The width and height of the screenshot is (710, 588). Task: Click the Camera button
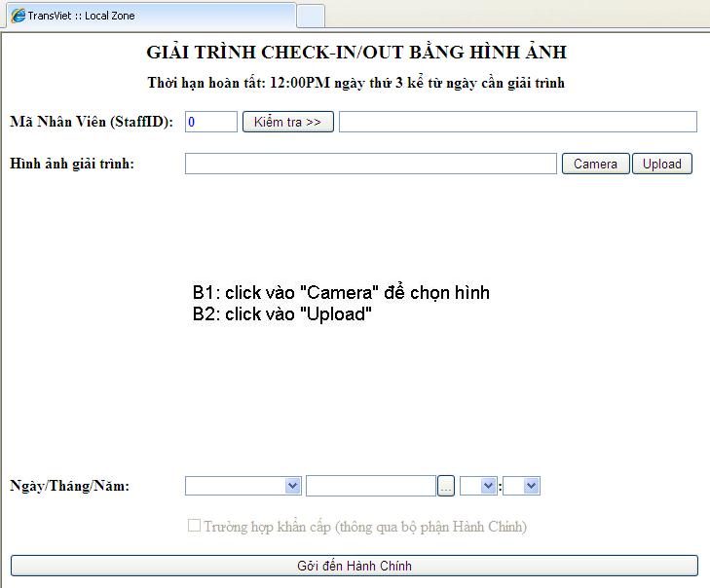pos(595,164)
